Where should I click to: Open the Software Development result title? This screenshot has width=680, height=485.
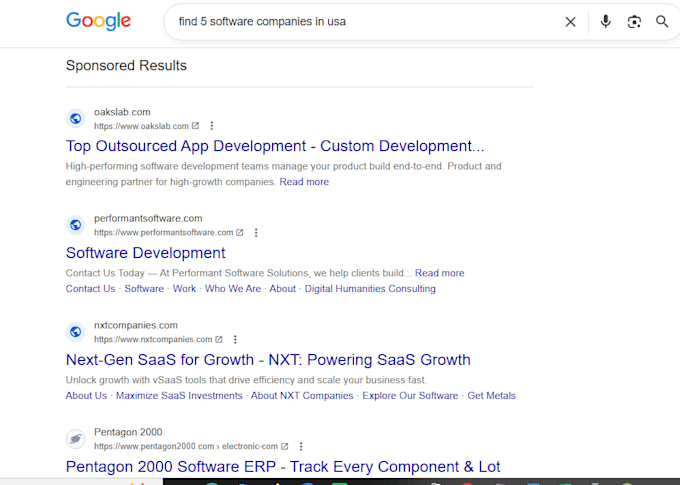click(146, 253)
